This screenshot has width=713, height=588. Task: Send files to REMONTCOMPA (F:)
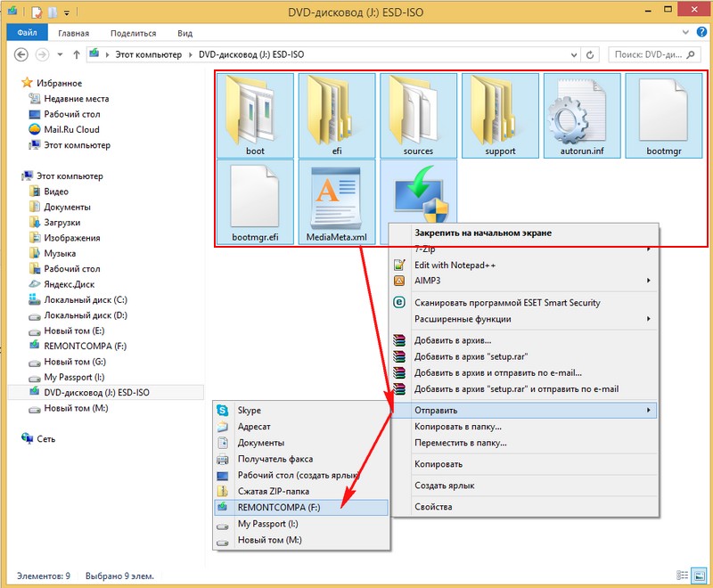(301, 508)
